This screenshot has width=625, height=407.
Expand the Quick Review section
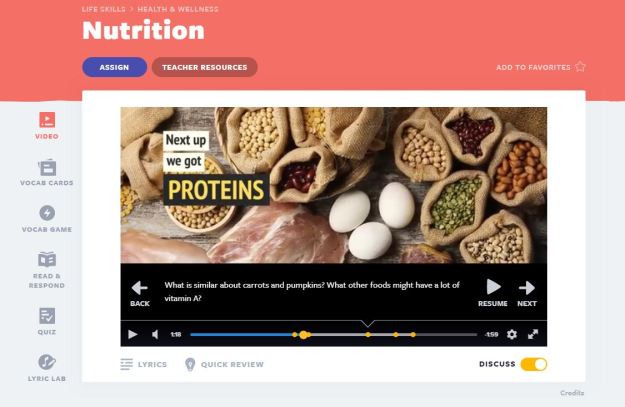(x=224, y=364)
